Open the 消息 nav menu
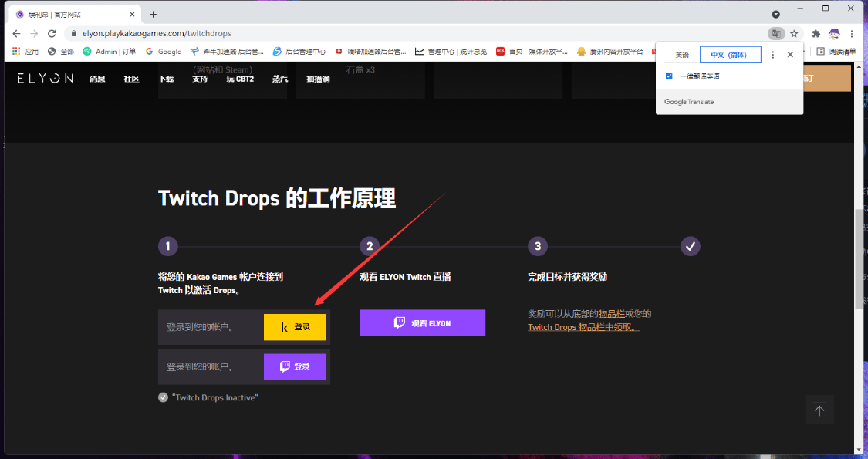The image size is (868, 459). coord(97,79)
